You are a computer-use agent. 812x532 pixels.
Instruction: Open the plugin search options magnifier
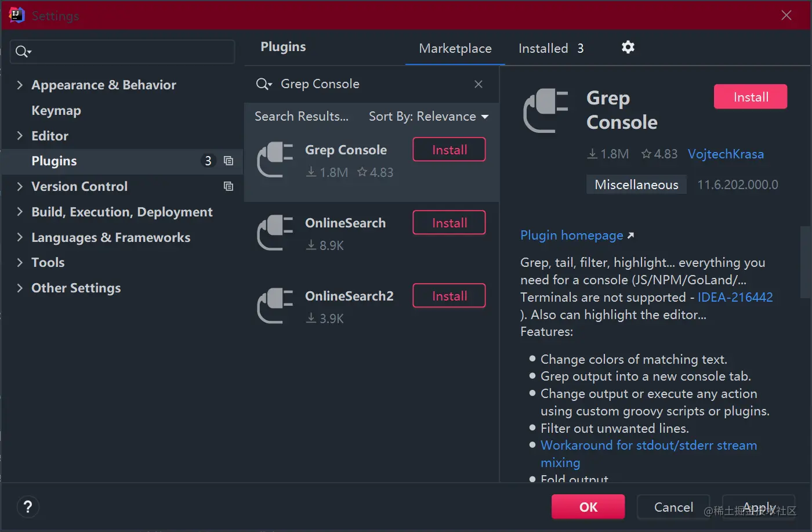point(264,84)
